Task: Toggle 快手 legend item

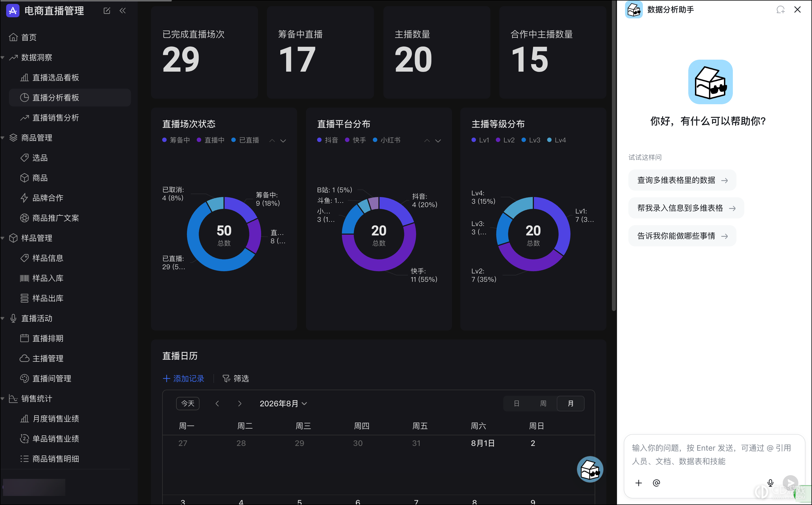Action: (x=356, y=140)
